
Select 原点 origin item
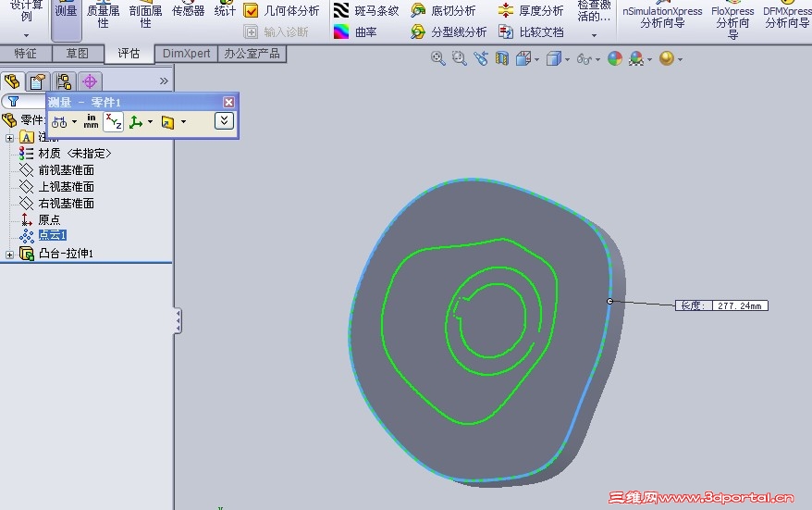coord(40,219)
